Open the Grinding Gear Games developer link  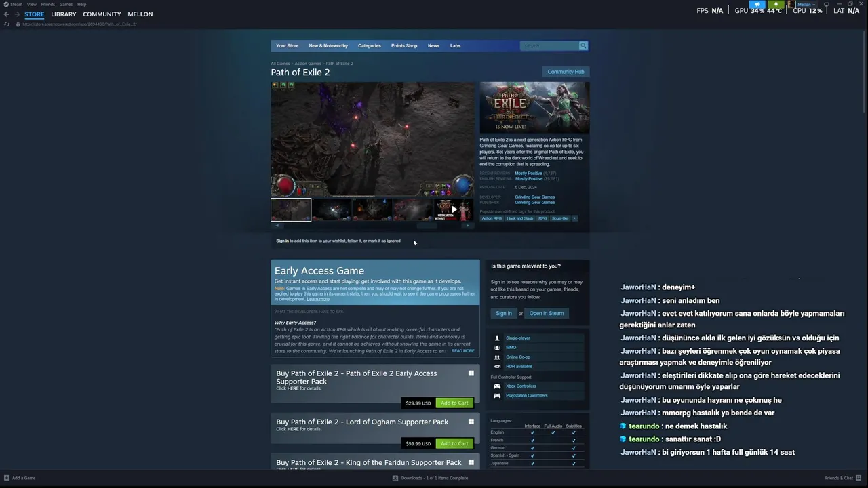point(534,197)
